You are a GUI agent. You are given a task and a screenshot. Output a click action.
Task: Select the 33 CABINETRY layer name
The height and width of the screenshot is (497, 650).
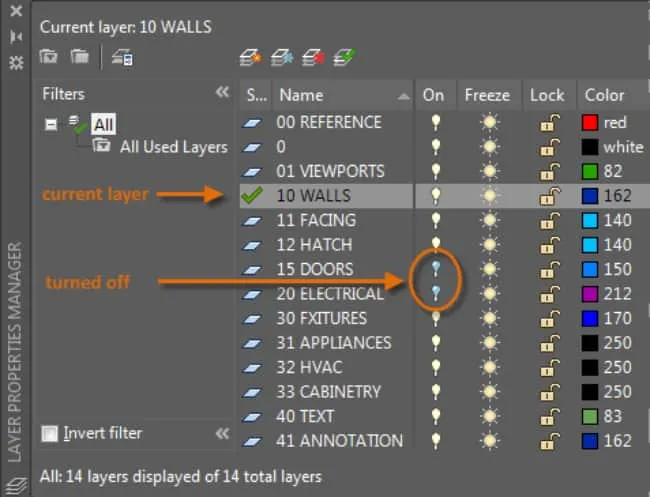click(328, 392)
